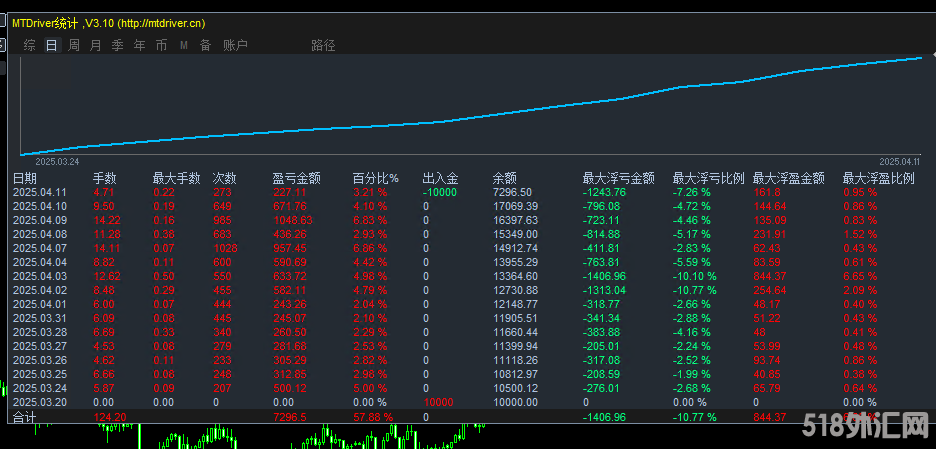
Task: Click the -1243.76 floating loss value
Action: pyautogui.click(x=604, y=192)
